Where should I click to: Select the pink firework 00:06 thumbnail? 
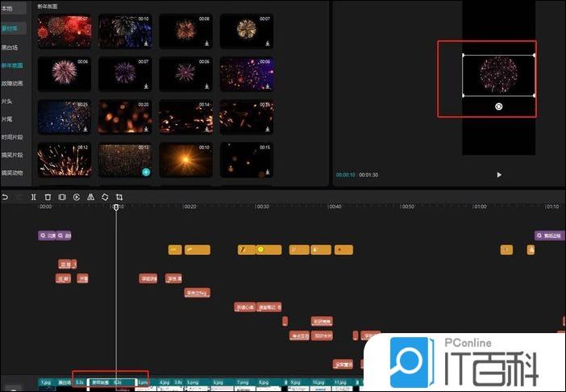(x=65, y=74)
